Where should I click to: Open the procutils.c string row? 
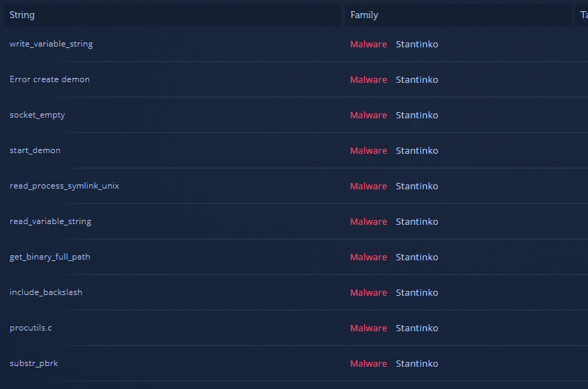click(31, 328)
